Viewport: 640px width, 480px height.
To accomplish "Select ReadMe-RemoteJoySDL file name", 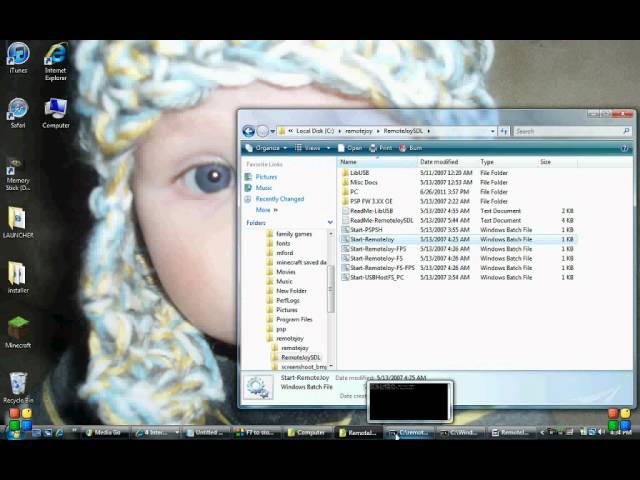I will tap(382, 220).
